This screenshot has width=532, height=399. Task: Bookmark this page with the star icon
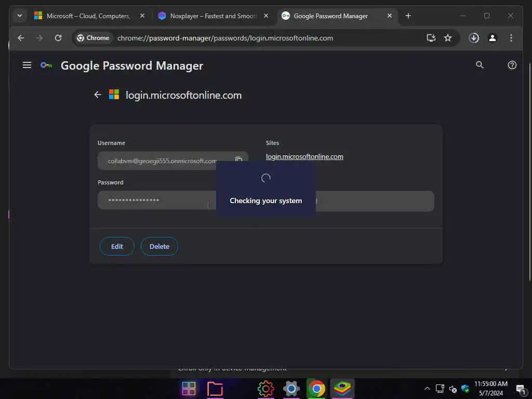click(x=448, y=38)
